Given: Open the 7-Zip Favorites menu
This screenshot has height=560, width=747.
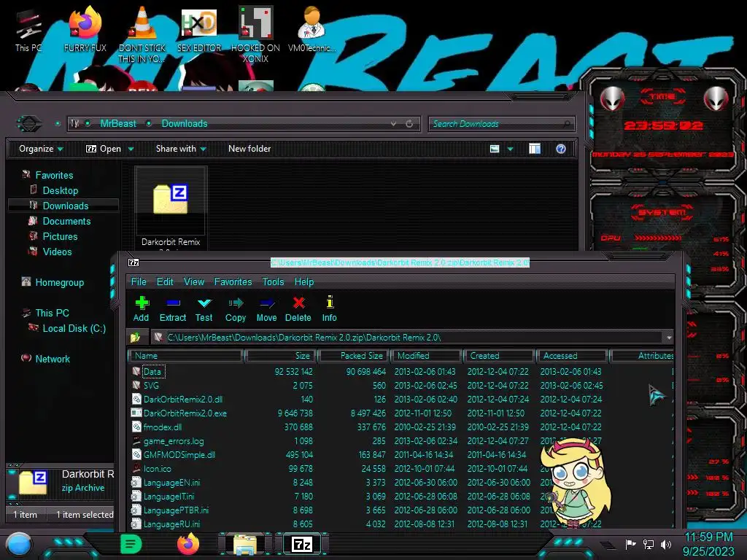Looking at the screenshot, I should (233, 282).
